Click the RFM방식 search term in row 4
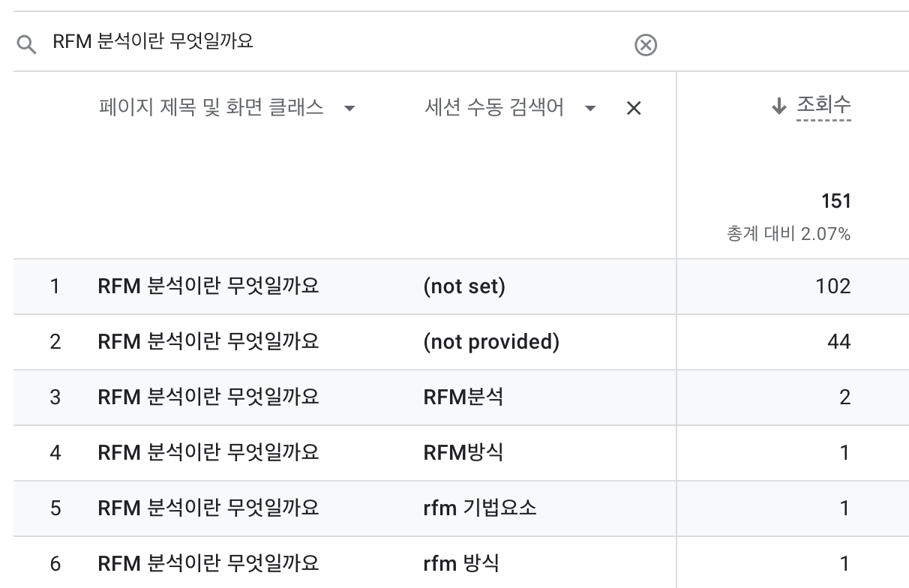This screenshot has height=588, width=909. [x=463, y=452]
